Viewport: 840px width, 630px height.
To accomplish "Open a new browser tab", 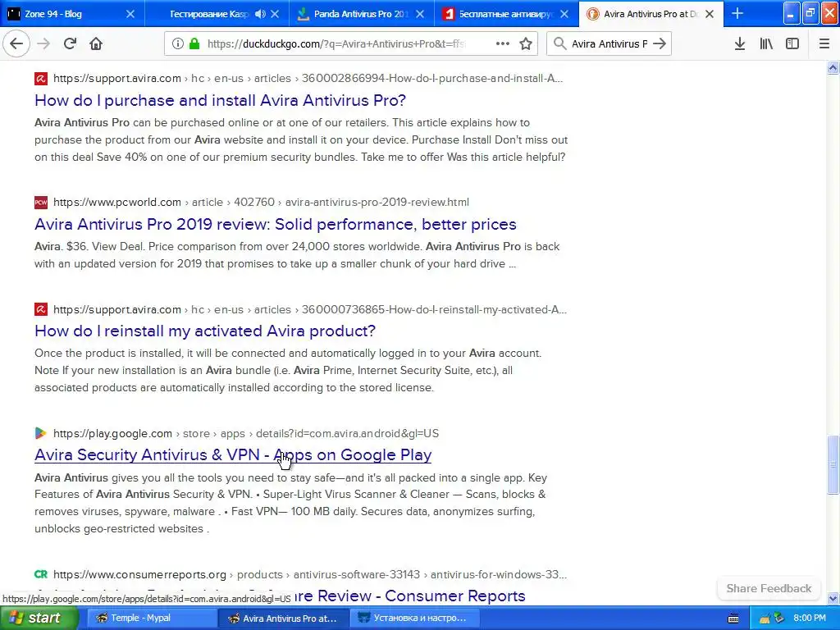I will pyautogui.click(x=737, y=14).
